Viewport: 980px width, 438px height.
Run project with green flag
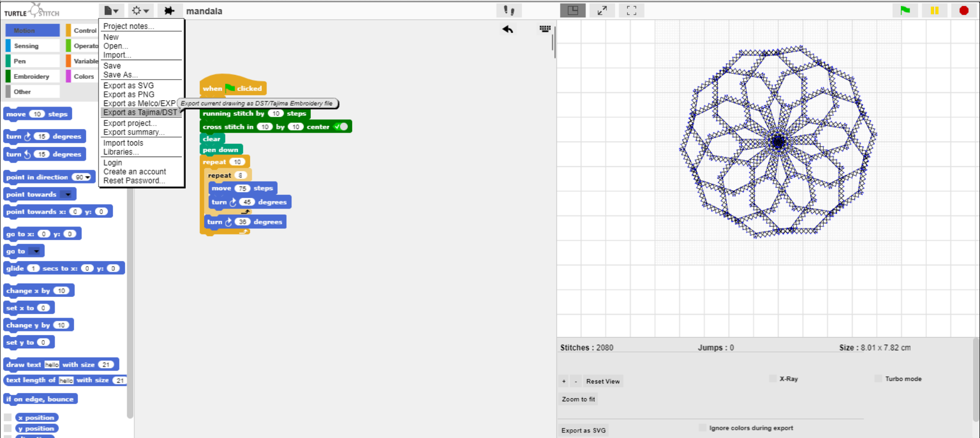905,10
